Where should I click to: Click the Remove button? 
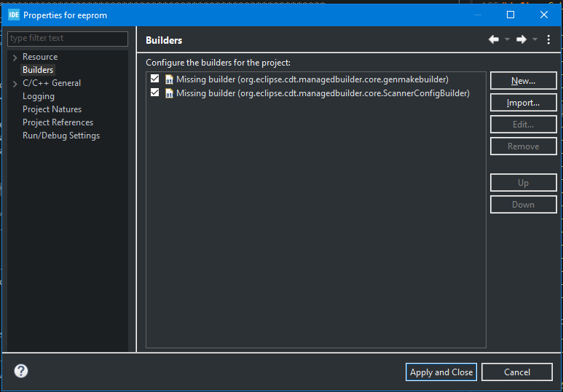523,146
